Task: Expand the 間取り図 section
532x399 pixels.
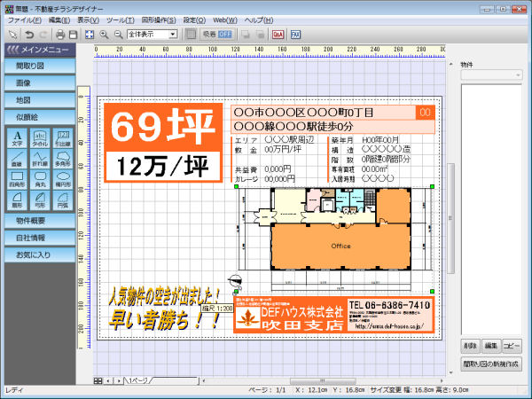Action: 37,66
